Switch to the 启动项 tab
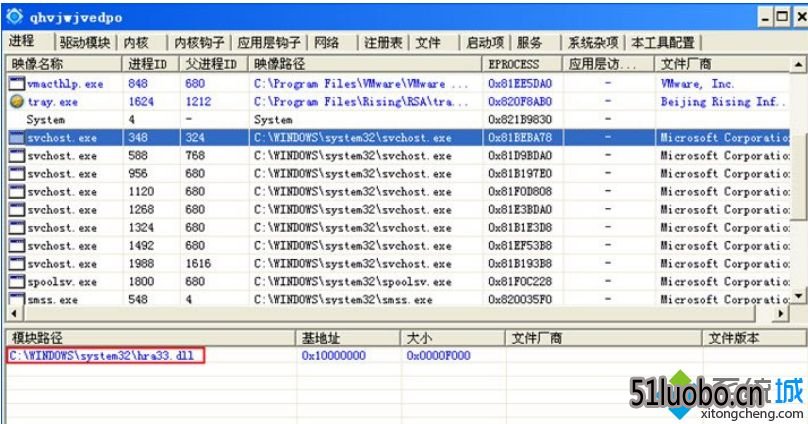Viewport: 808px width, 424px height. point(484,42)
